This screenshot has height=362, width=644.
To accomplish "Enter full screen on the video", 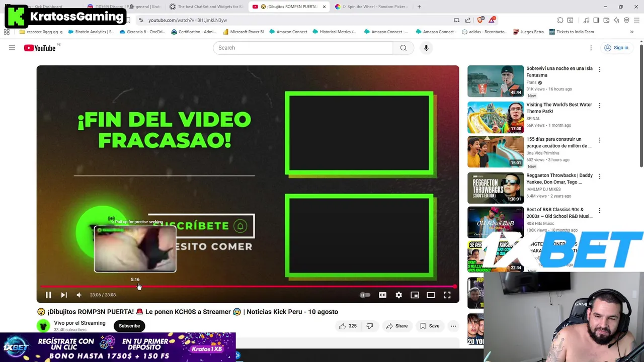I will coord(447,295).
